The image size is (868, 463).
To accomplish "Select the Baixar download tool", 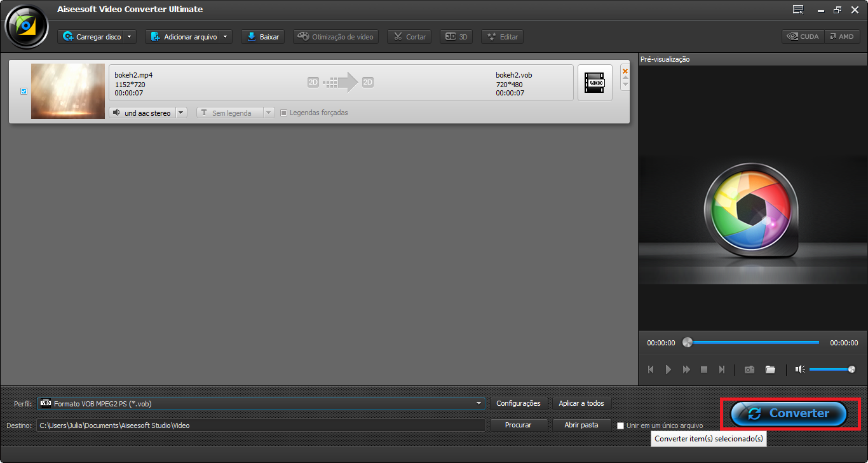I will click(262, 36).
